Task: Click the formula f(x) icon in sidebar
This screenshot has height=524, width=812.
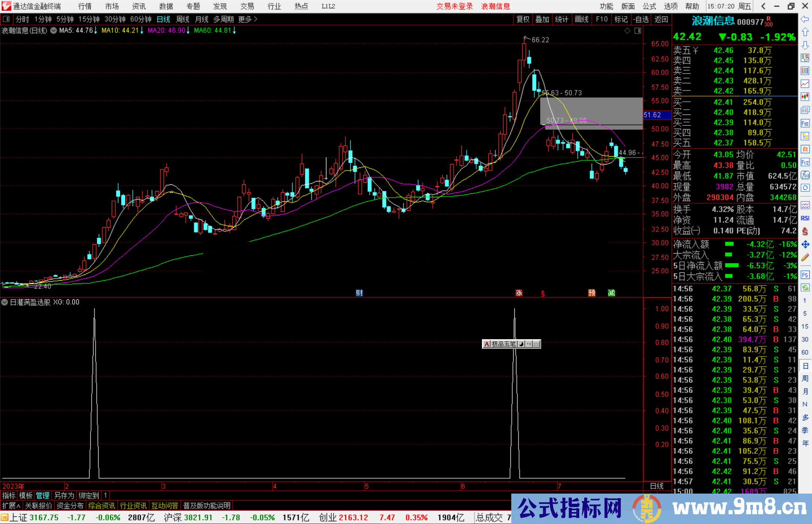Action: [x=805, y=175]
